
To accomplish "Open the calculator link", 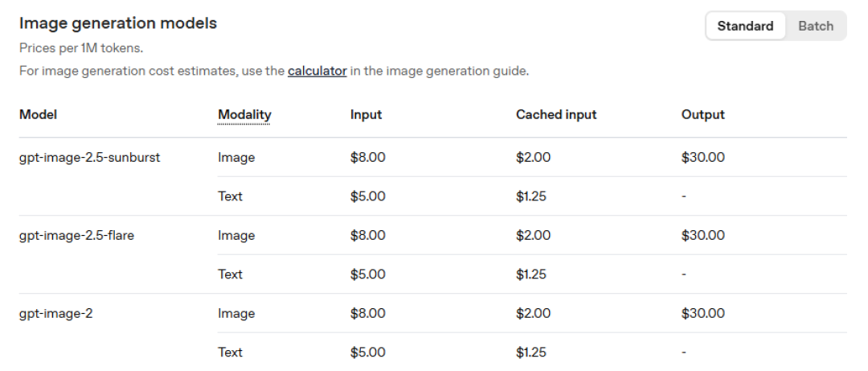I will [317, 71].
